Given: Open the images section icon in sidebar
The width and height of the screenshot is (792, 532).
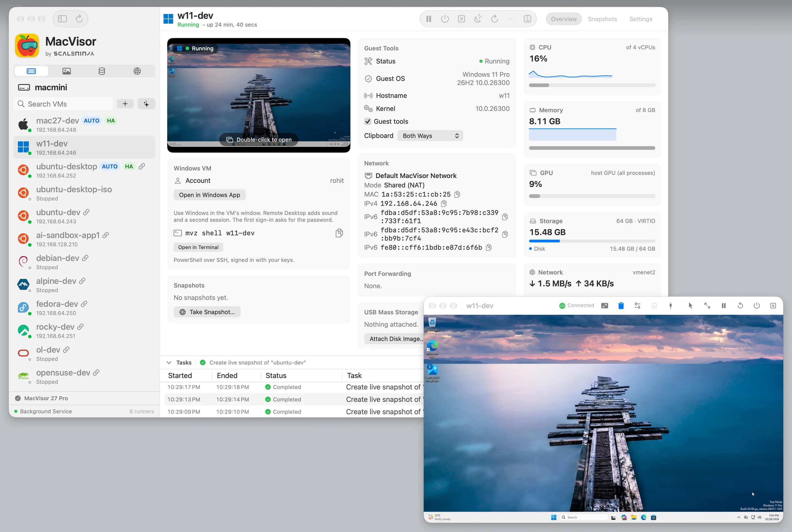Looking at the screenshot, I should (x=67, y=71).
